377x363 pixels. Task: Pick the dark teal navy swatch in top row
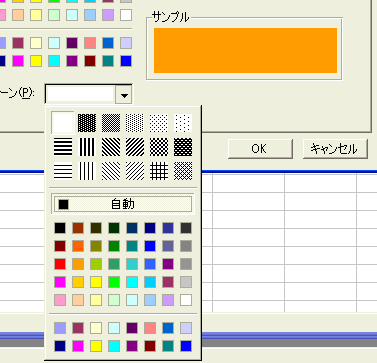pyautogui.click(x=132, y=228)
